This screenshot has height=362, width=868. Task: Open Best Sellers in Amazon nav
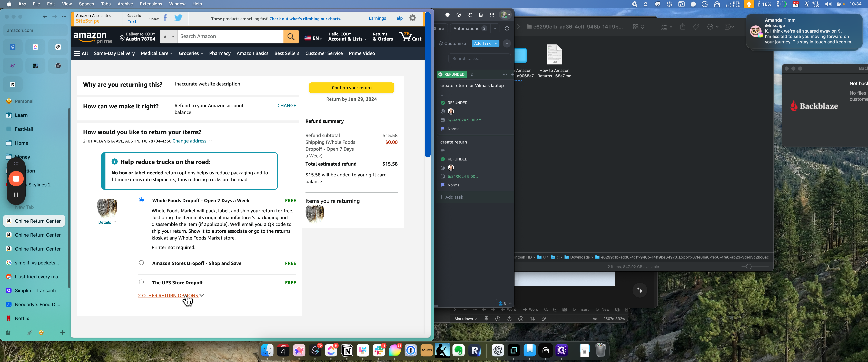286,53
